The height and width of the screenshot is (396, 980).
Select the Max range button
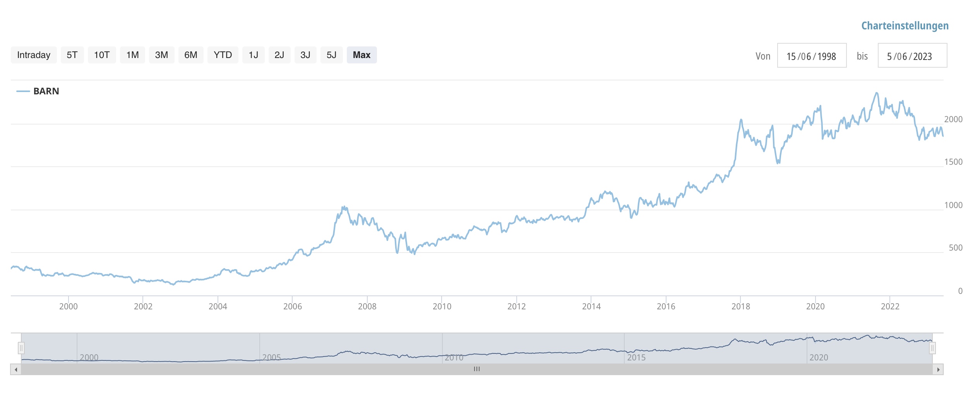[362, 55]
